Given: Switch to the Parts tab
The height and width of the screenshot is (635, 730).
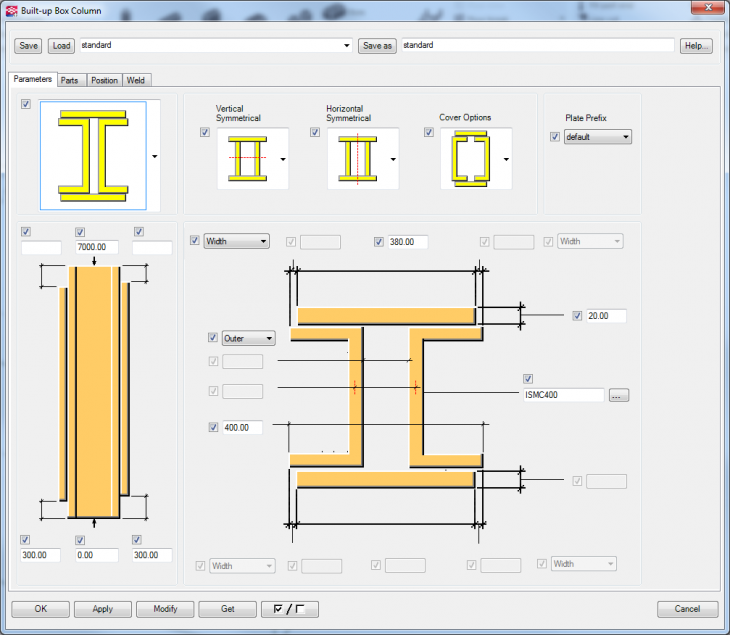Looking at the screenshot, I should click(69, 80).
